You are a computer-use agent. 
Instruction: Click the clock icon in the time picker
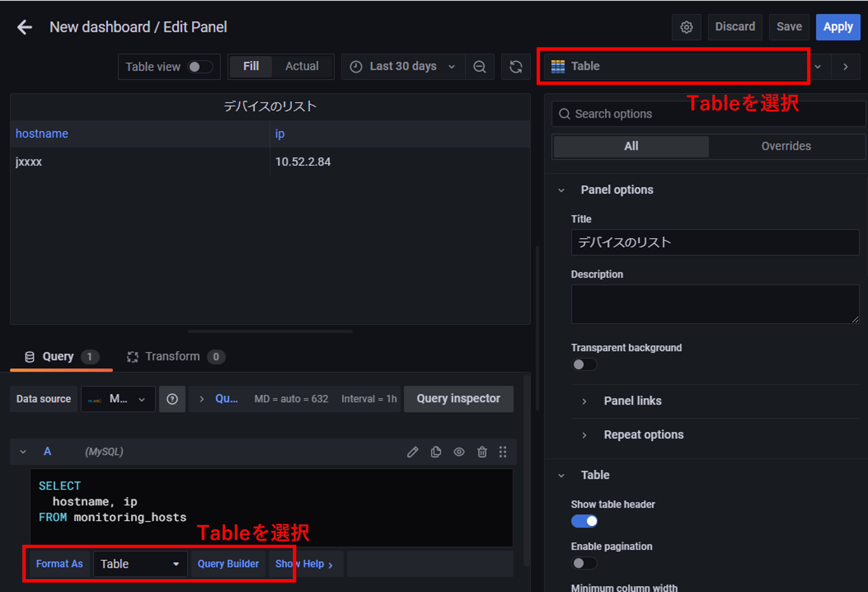[356, 67]
